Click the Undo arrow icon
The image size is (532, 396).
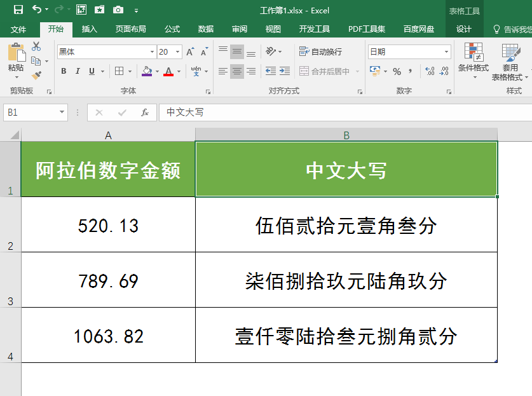click(37, 10)
